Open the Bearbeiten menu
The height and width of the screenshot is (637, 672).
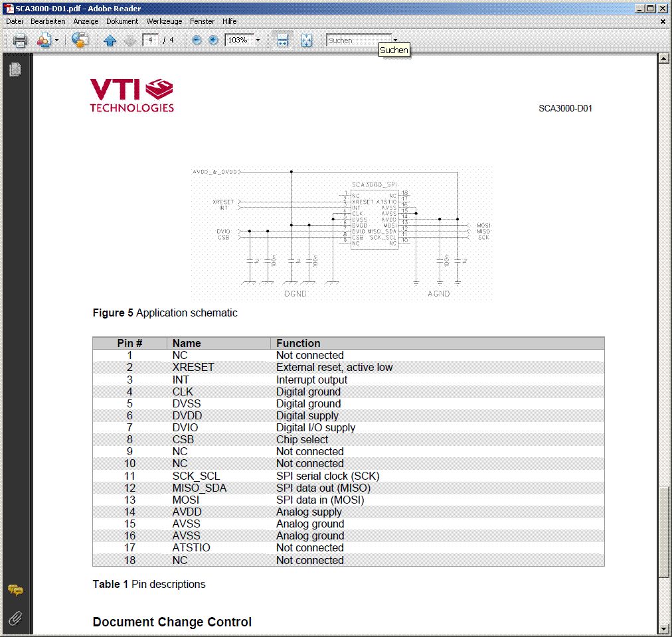tap(48, 21)
